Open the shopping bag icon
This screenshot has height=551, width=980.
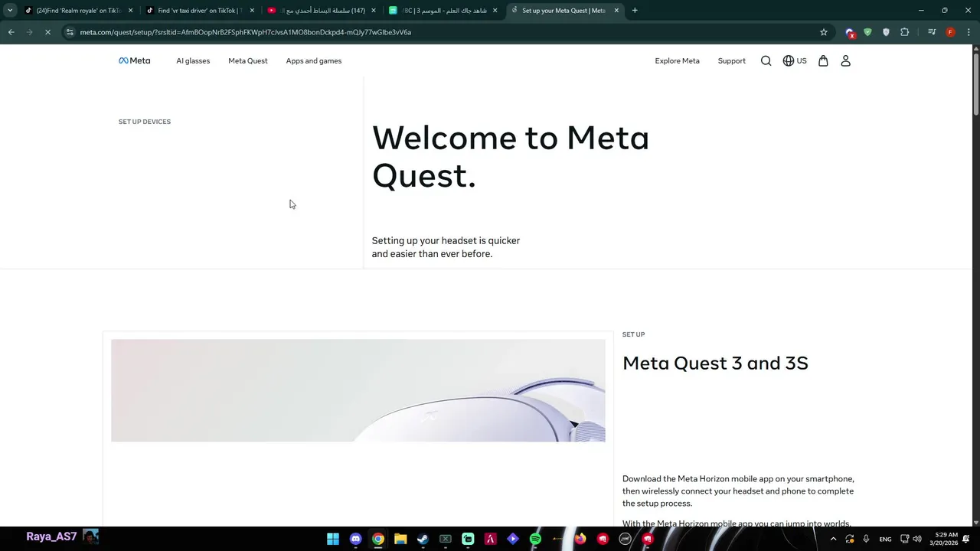[x=823, y=60]
